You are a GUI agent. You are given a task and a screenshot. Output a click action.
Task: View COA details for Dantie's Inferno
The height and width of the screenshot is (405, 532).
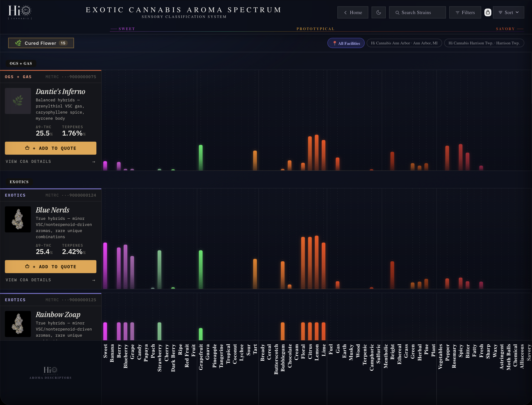pos(51,162)
